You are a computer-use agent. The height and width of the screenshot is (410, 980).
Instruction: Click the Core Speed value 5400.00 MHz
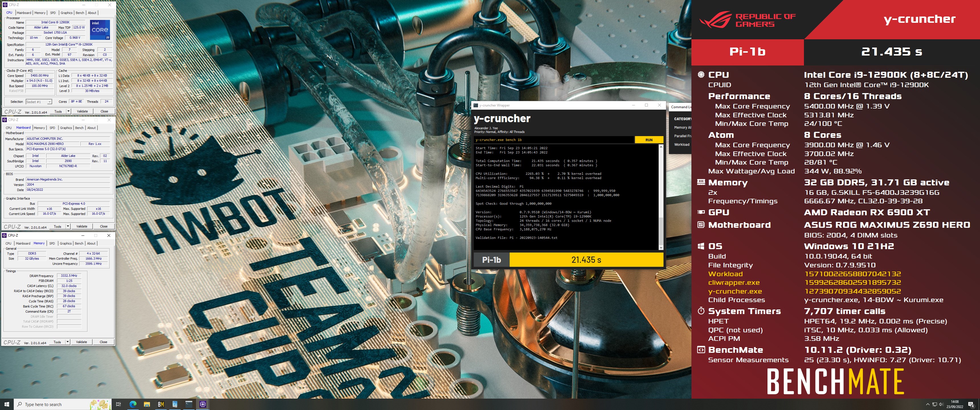(40, 76)
